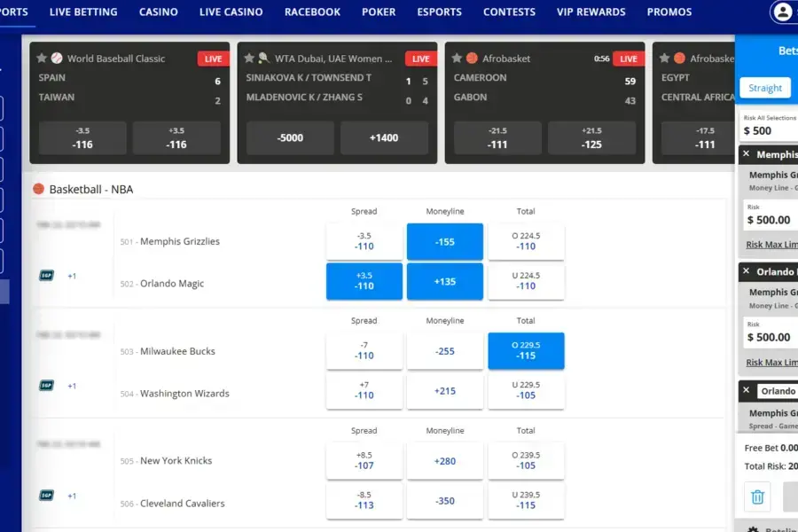Pick Washington Wizards +7 spread
This screenshot has width=798, height=532.
click(x=364, y=390)
